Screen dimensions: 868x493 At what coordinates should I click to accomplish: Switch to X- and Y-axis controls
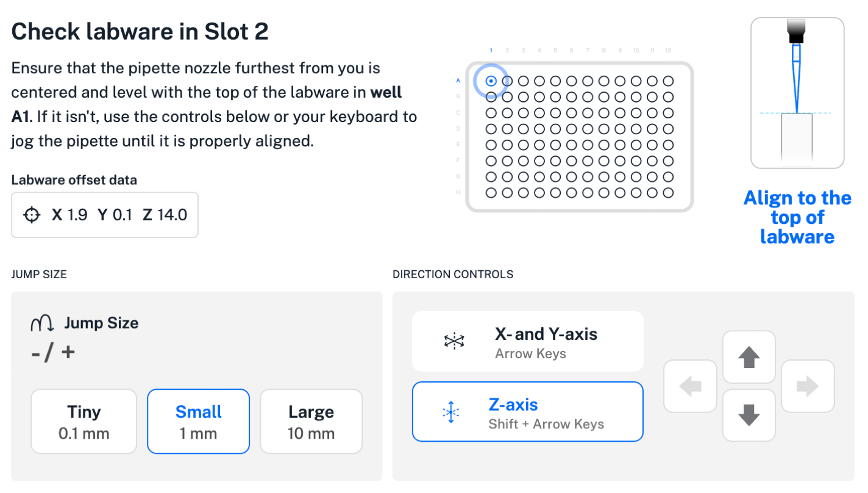click(x=527, y=342)
